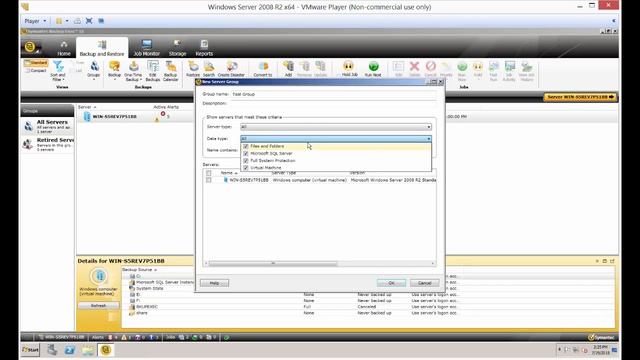Click the Refresh button in details pane

[x=98, y=305]
